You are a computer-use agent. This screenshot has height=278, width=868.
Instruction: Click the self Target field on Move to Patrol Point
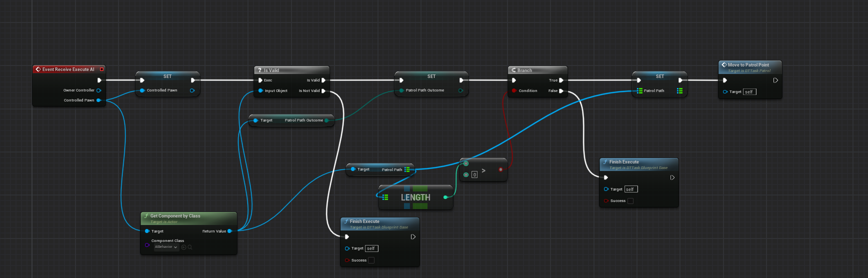[749, 92]
